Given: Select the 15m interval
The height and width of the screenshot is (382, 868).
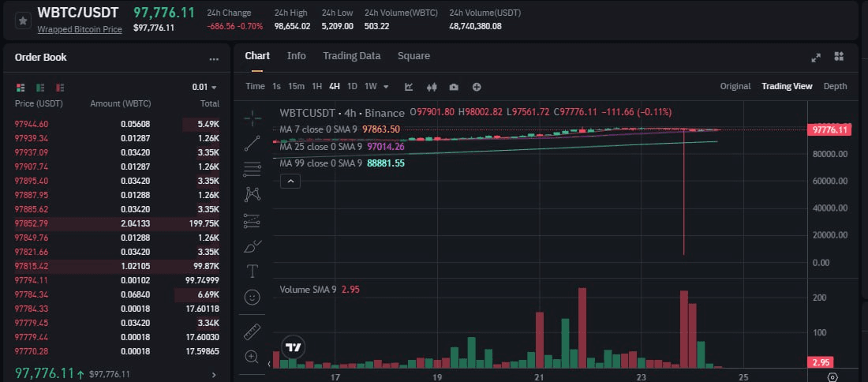Looking at the screenshot, I should (296, 86).
